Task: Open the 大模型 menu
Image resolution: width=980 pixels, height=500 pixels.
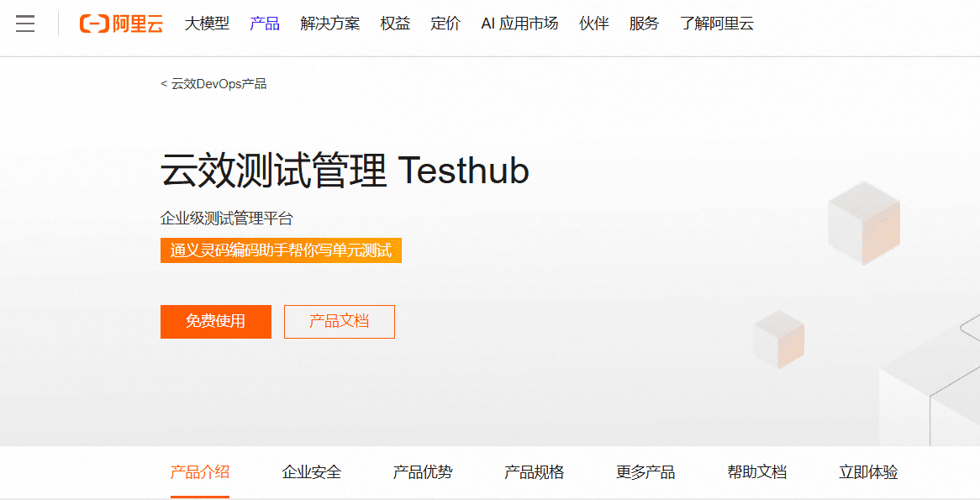Action: [207, 24]
